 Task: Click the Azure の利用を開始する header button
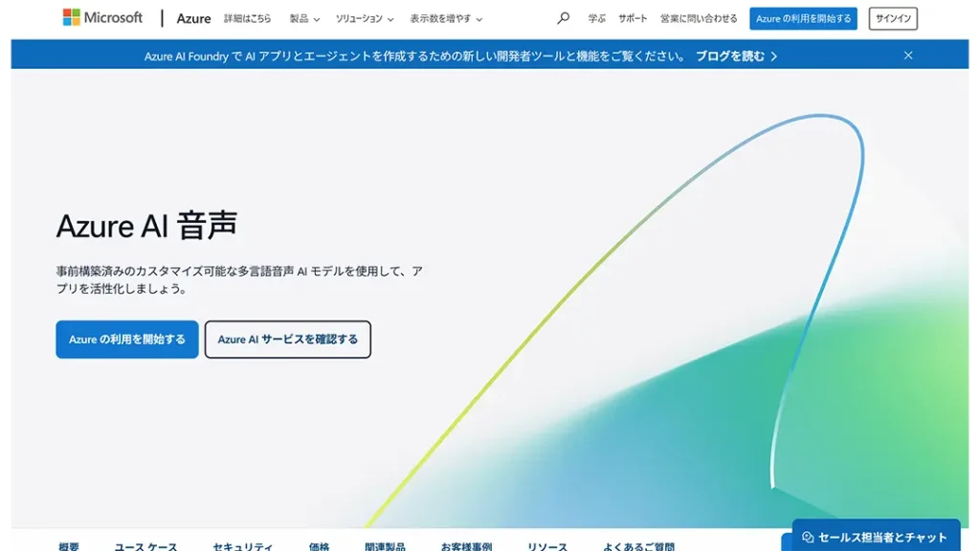(x=803, y=17)
